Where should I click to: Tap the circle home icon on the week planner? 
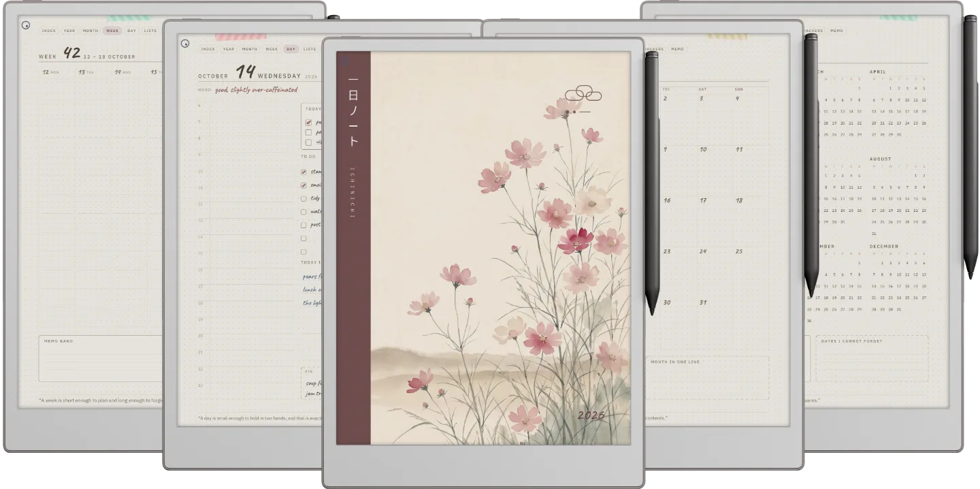[x=26, y=25]
